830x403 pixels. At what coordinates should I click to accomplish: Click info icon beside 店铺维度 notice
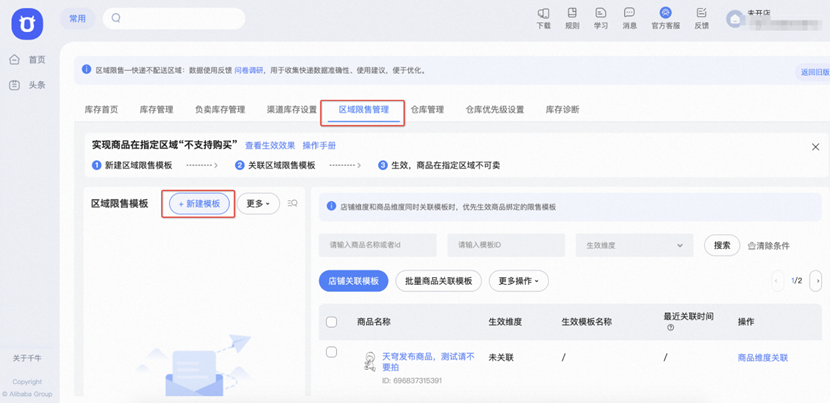pyautogui.click(x=332, y=206)
